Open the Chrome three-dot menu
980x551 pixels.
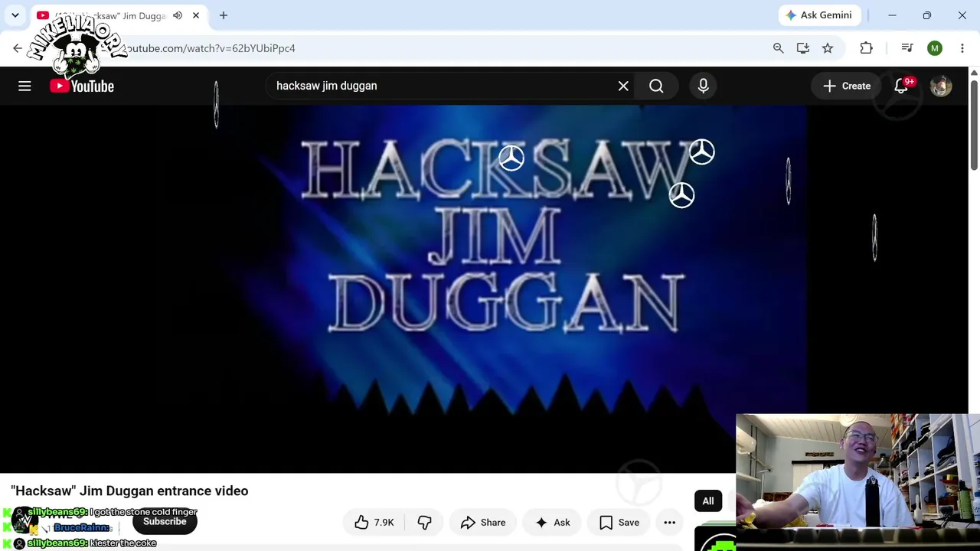[x=962, y=48]
